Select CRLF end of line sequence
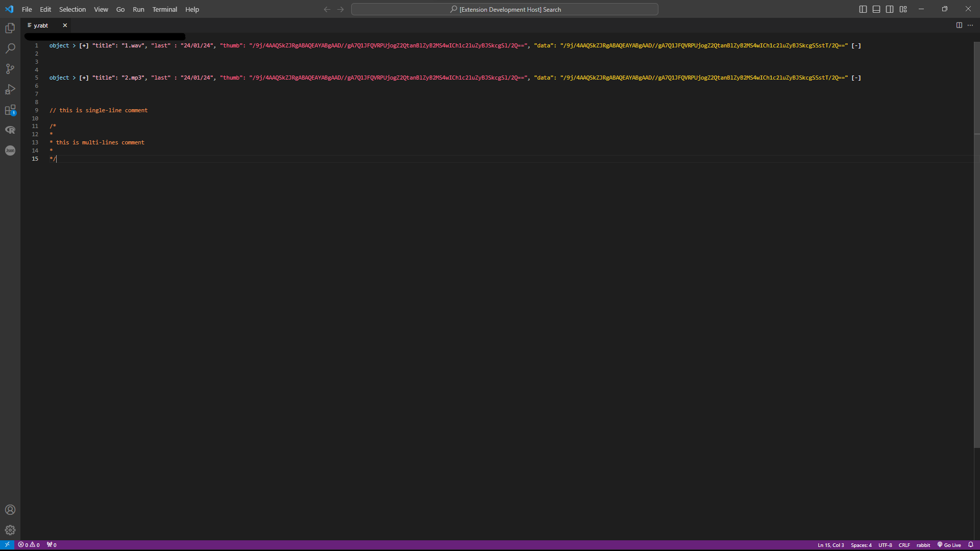The height and width of the screenshot is (551, 980). [904, 545]
